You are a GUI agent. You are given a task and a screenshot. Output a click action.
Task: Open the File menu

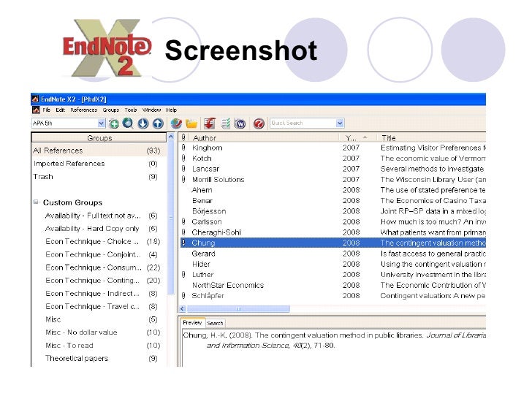coord(47,110)
